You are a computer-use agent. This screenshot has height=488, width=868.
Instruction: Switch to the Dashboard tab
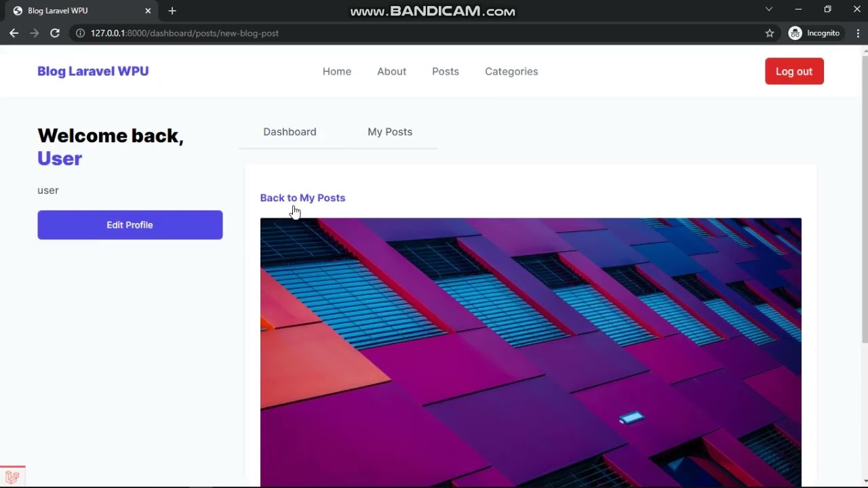[x=290, y=131]
